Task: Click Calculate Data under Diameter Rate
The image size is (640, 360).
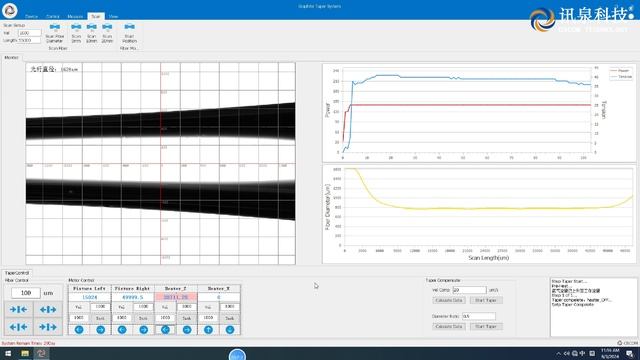Action: pos(449,327)
